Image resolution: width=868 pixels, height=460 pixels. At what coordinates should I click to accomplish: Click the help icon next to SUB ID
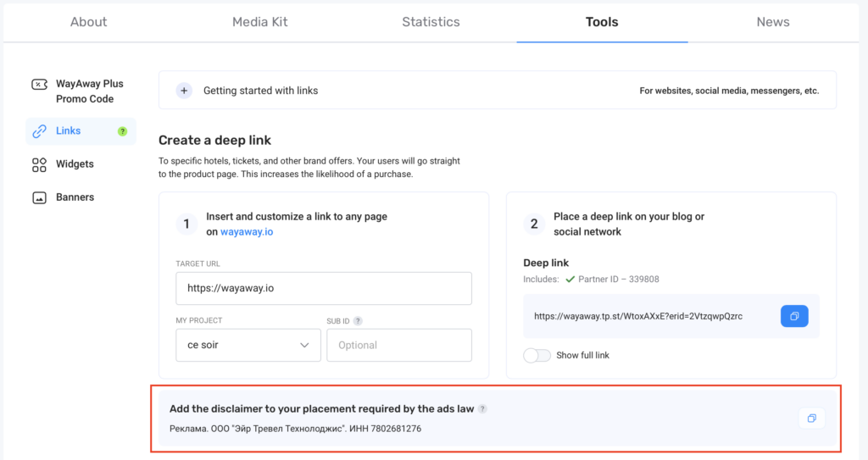point(358,321)
